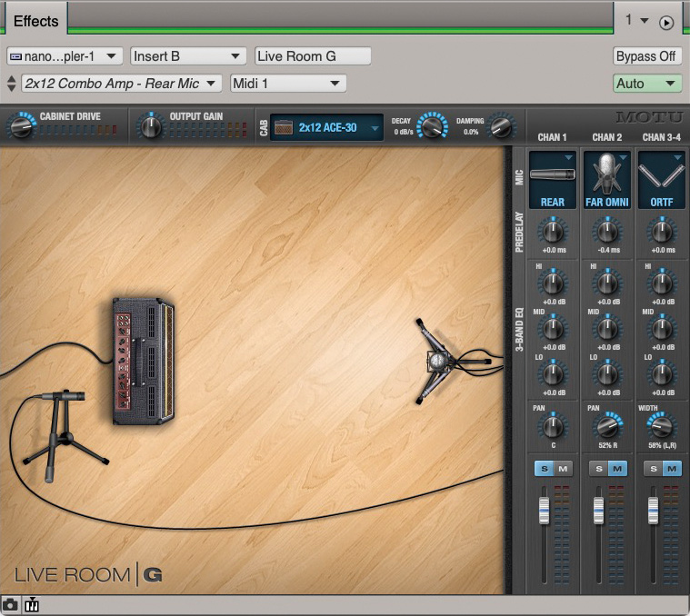Click the Decay 0 dB/s value
The width and height of the screenshot is (690, 616).
pos(404,132)
